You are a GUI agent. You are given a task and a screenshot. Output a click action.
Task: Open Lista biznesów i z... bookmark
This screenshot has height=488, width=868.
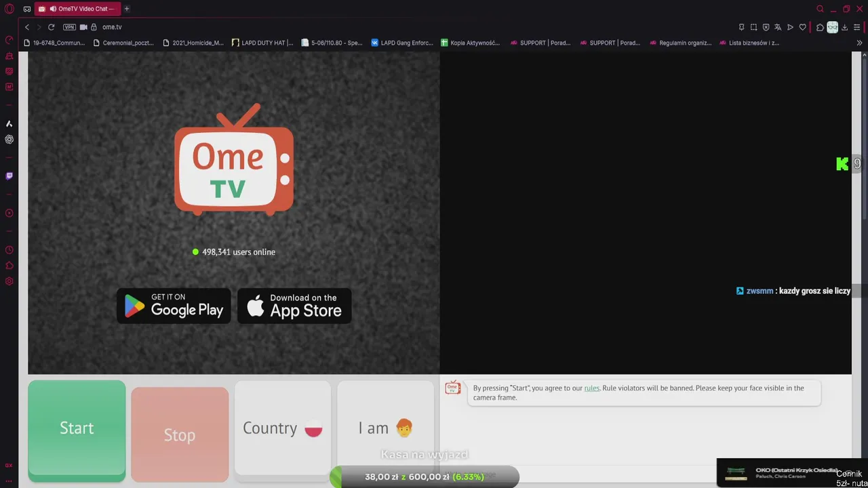coord(749,43)
